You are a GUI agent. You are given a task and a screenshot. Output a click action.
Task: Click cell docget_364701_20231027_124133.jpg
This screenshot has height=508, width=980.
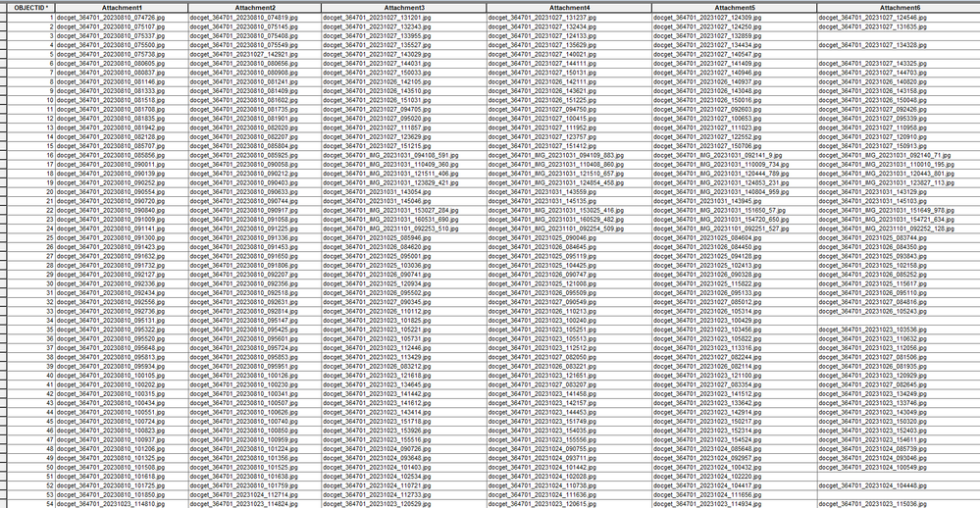(x=569, y=36)
